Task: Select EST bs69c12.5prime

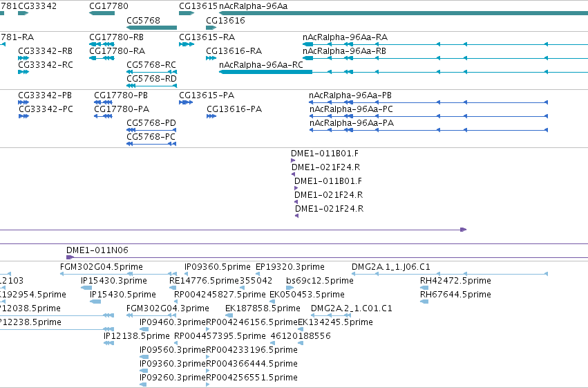Action: (x=319, y=281)
